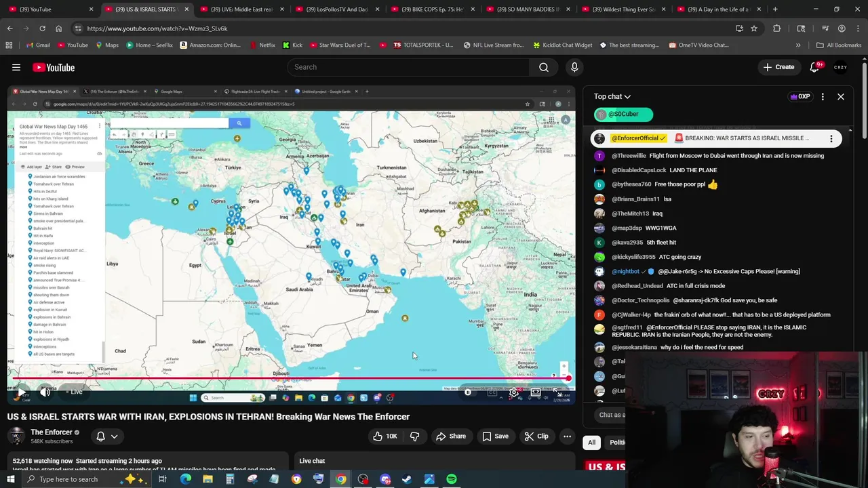Open the Netflix bookmark
Viewport: 868px width, 488px height.
point(262,45)
